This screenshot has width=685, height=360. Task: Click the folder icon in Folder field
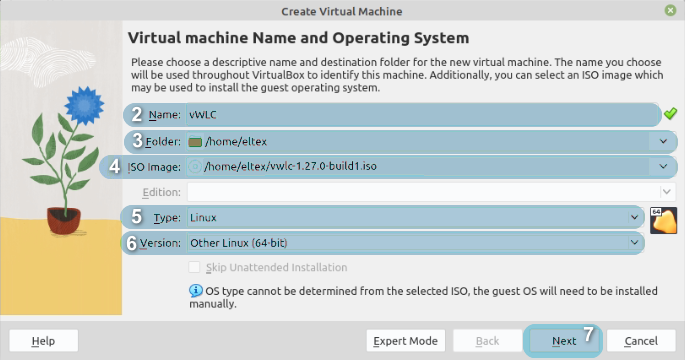click(195, 142)
